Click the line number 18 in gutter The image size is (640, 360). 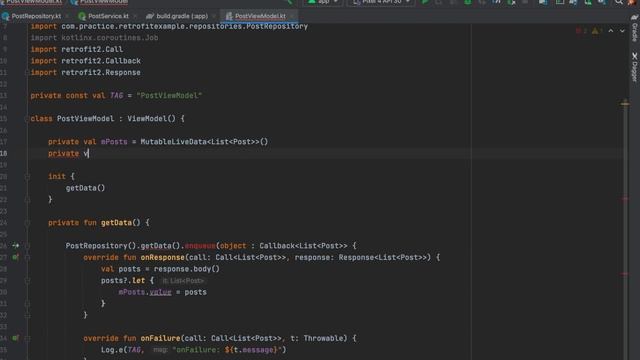4,153
